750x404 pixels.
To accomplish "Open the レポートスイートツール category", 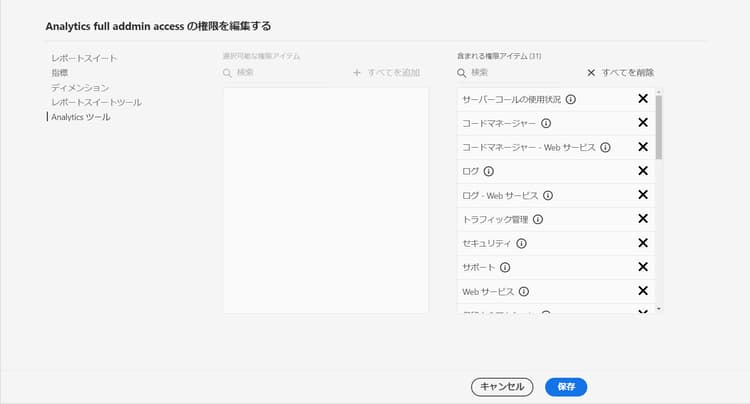I will [x=97, y=102].
